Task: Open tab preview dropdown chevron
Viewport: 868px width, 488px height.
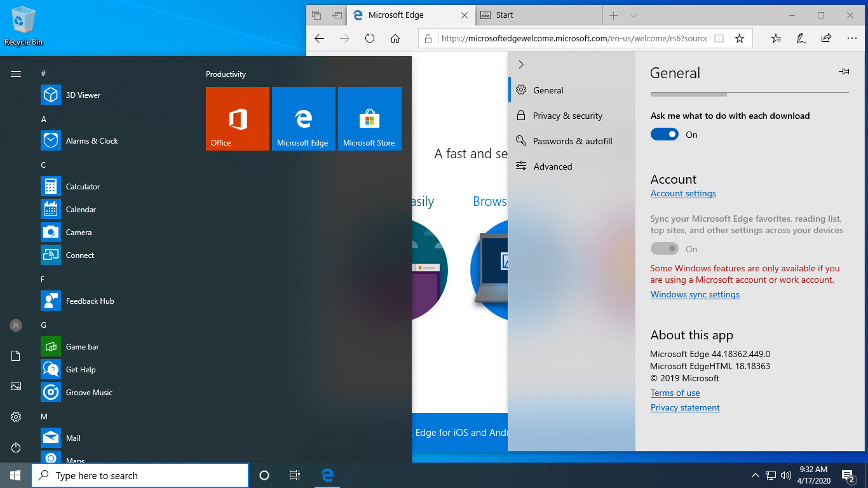Action: 634,15
